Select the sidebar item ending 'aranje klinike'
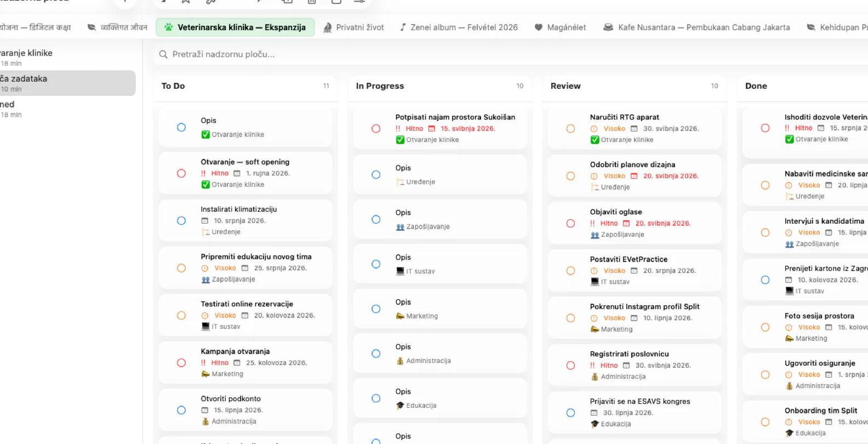 [x=67, y=58]
